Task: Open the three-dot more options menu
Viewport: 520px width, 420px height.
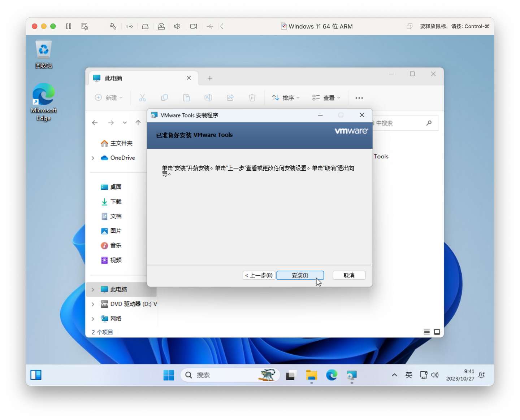Action: tap(359, 98)
